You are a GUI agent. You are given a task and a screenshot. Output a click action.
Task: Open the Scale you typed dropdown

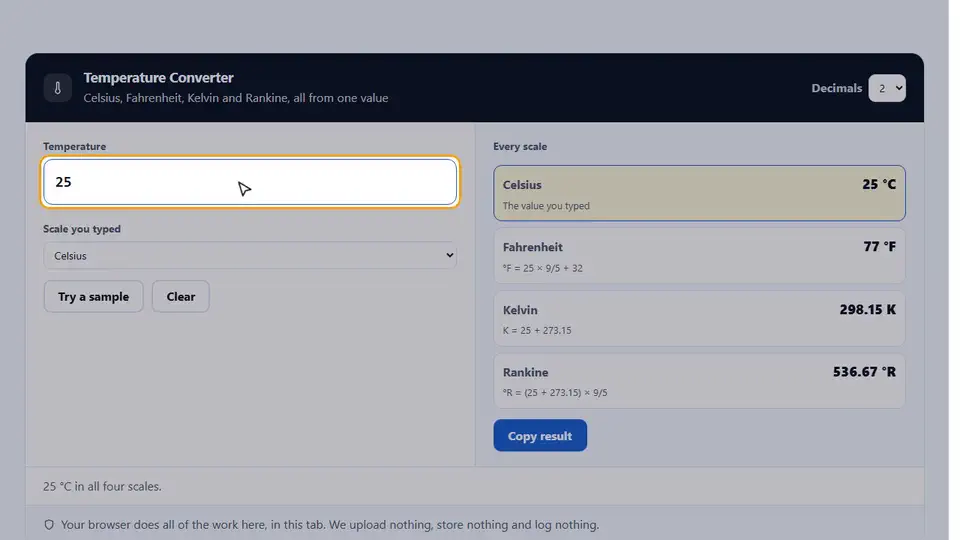[x=250, y=255]
